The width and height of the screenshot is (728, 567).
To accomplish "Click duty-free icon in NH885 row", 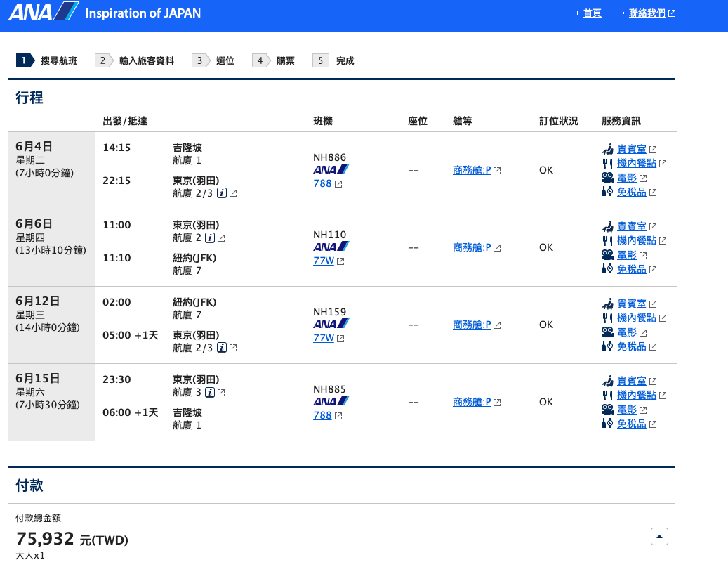I will click(607, 424).
